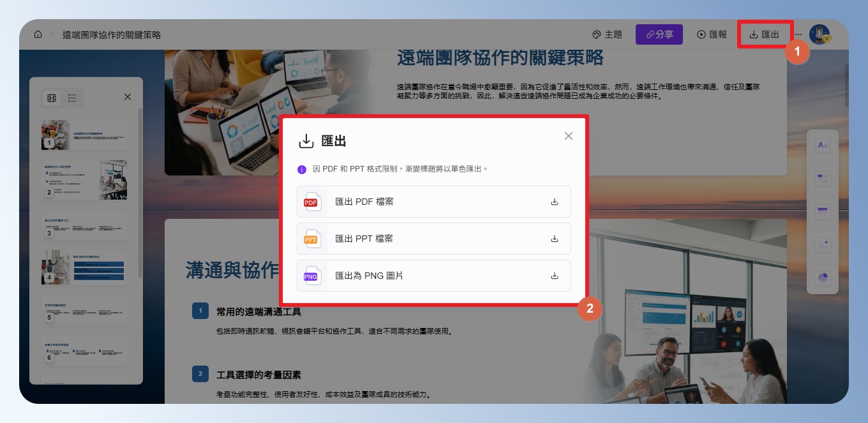Switch slide panel to list outline view

[72, 98]
